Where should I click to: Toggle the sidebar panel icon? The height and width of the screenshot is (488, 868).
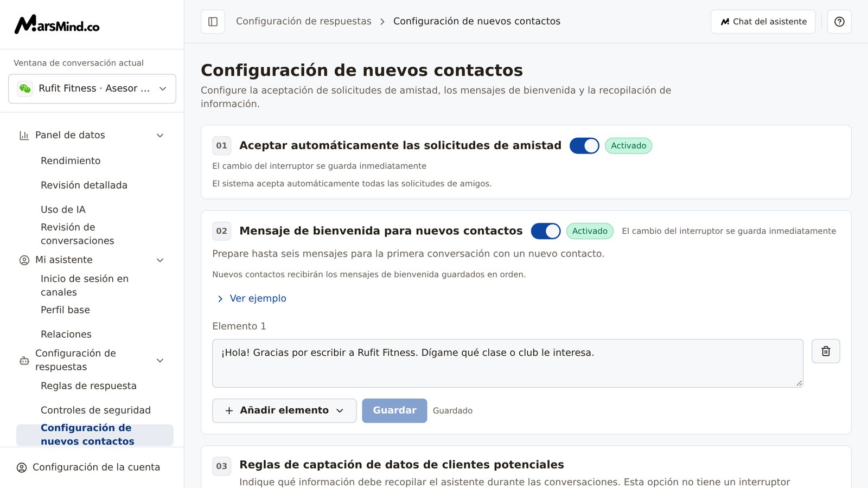(x=213, y=22)
